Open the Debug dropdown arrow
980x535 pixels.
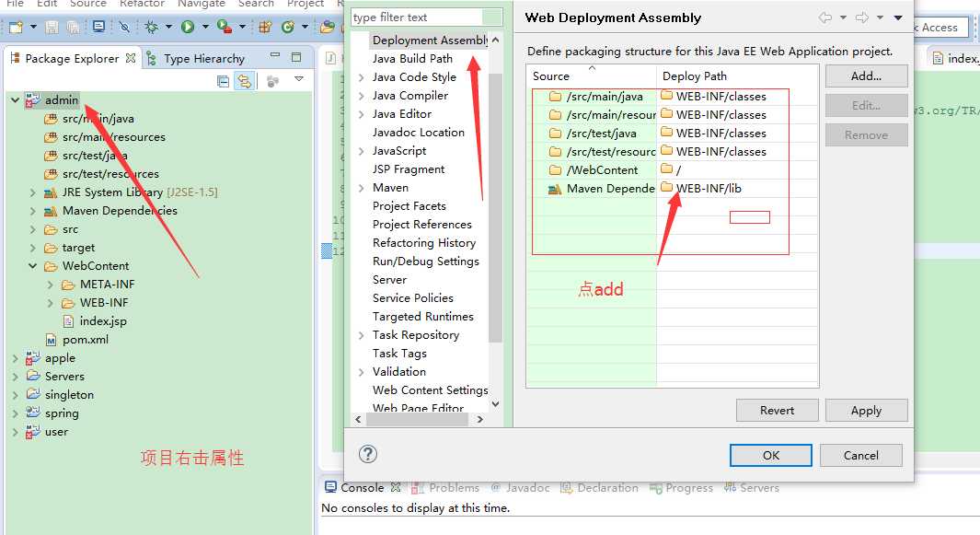168,27
